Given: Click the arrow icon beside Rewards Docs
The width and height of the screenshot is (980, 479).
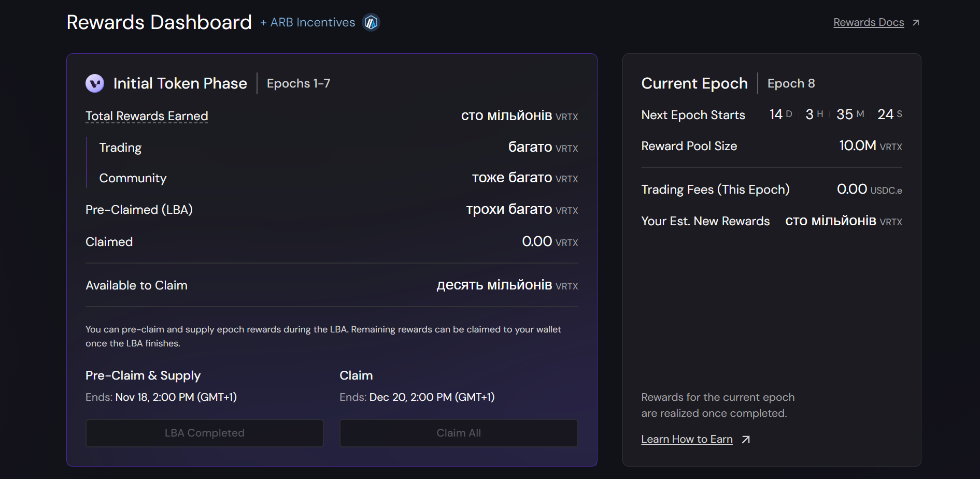Looking at the screenshot, I should (x=916, y=23).
